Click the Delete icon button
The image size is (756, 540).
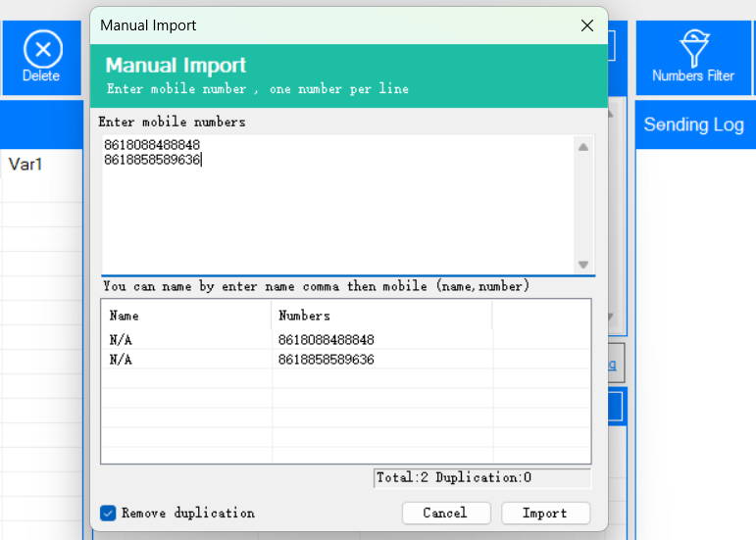coord(41,57)
